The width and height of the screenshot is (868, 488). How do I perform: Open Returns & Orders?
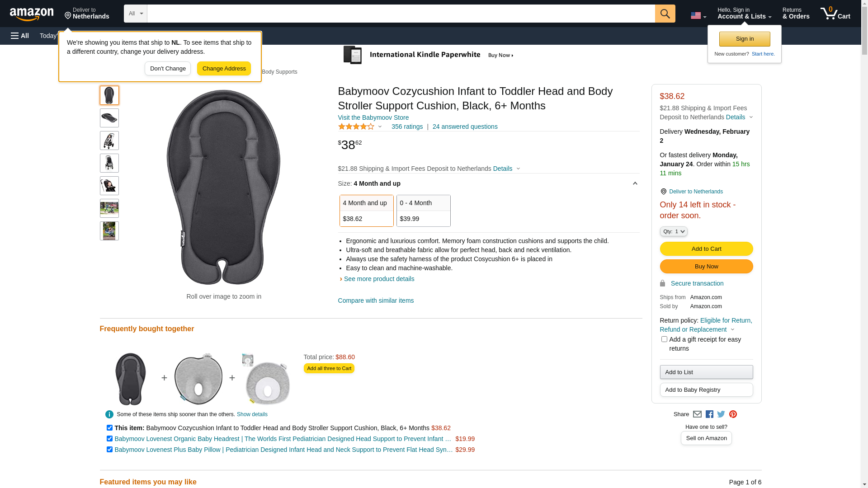click(796, 14)
